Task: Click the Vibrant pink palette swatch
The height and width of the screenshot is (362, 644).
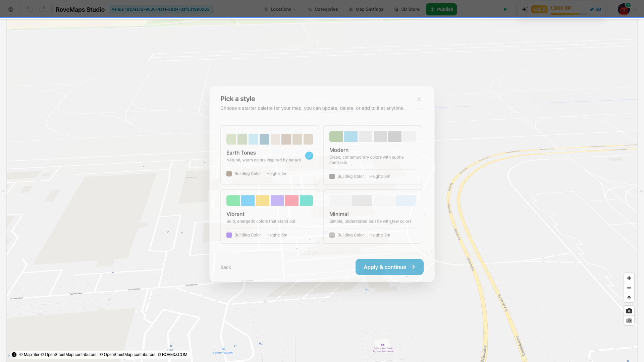Action: pyautogui.click(x=292, y=200)
